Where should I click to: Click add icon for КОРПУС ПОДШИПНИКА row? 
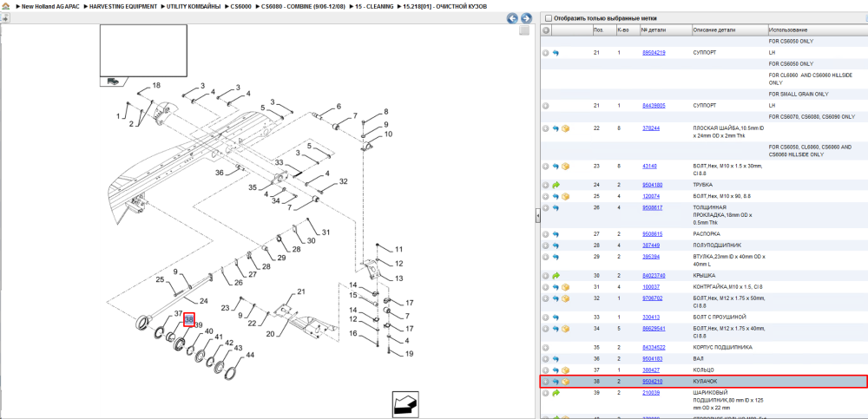tap(546, 348)
